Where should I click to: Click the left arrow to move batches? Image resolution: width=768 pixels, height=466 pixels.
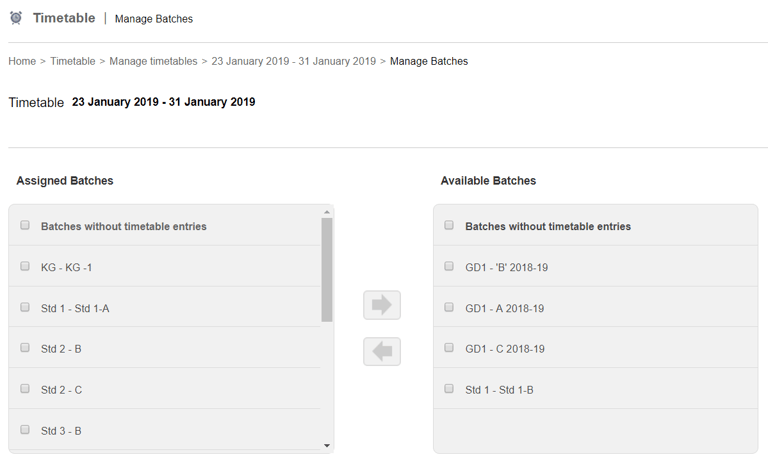pyautogui.click(x=381, y=351)
